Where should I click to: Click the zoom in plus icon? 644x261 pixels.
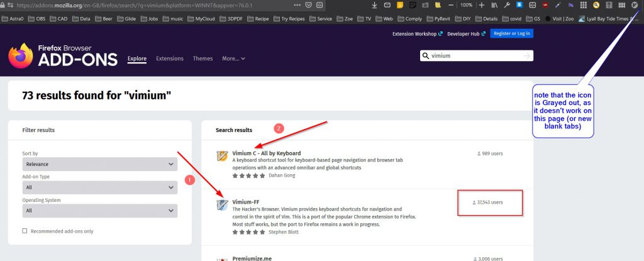point(480,5)
